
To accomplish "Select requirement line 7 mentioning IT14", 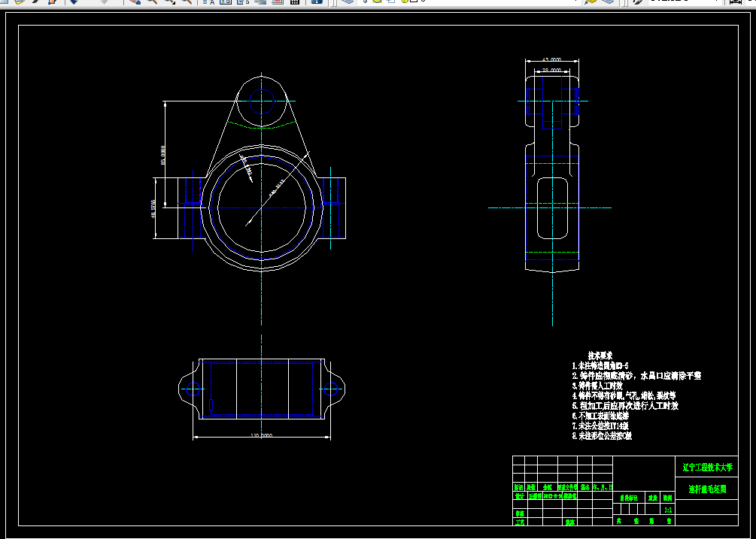I will (600, 425).
